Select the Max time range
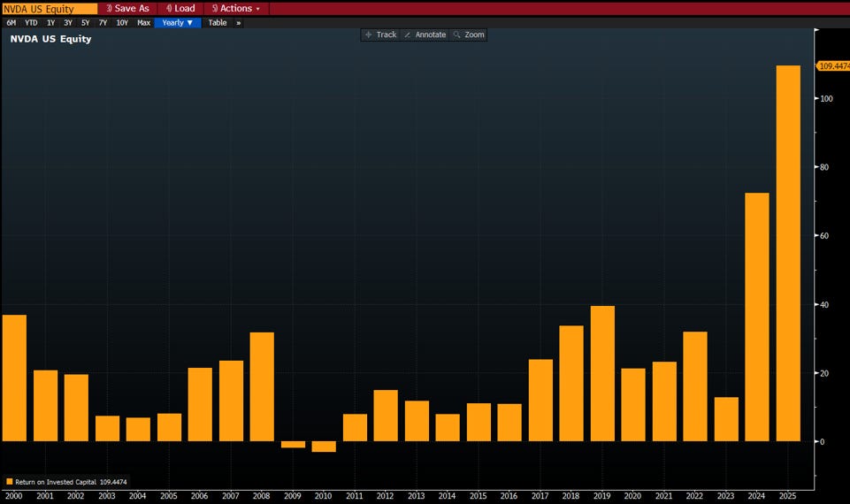850x504 pixels. click(x=143, y=23)
